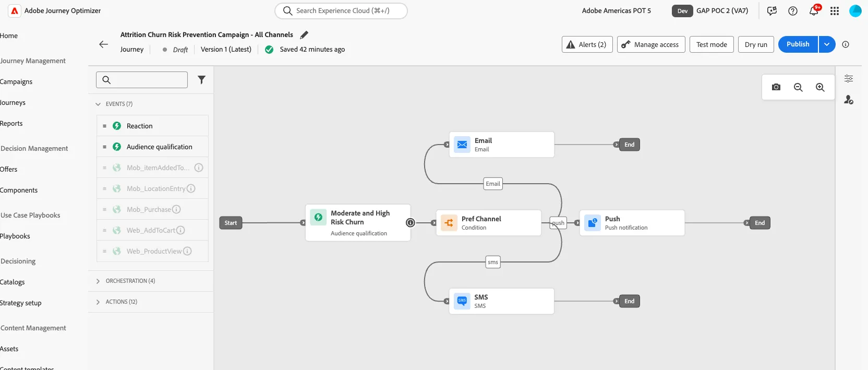
Task: Click info icon on Mob_LocationEntry event
Action: (x=191, y=188)
